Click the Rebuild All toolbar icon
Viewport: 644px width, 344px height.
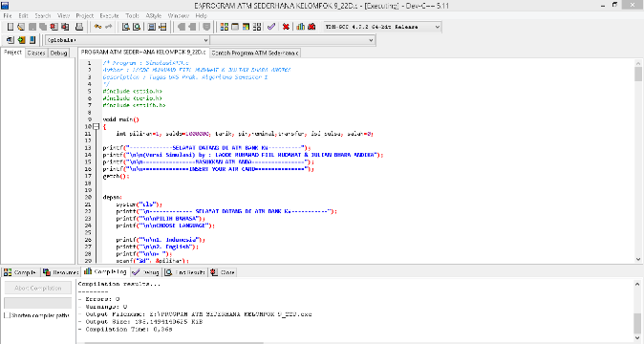pyautogui.click(x=257, y=27)
